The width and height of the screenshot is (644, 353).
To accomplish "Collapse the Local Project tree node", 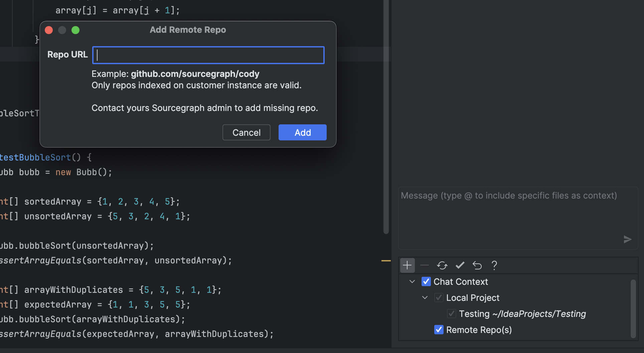I will (x=425, y=298).
